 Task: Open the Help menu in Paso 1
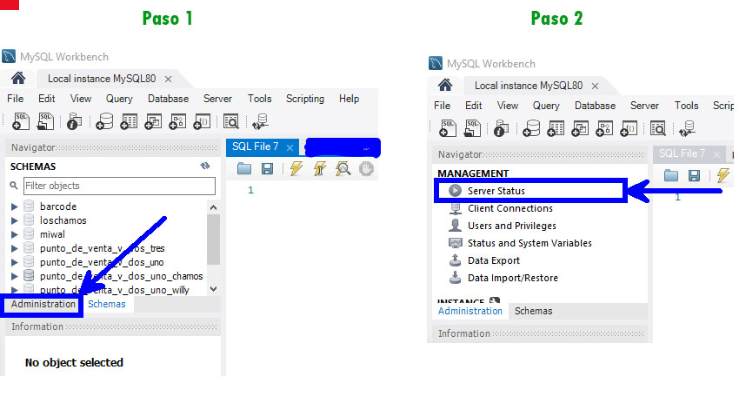[x=349, y=98]
